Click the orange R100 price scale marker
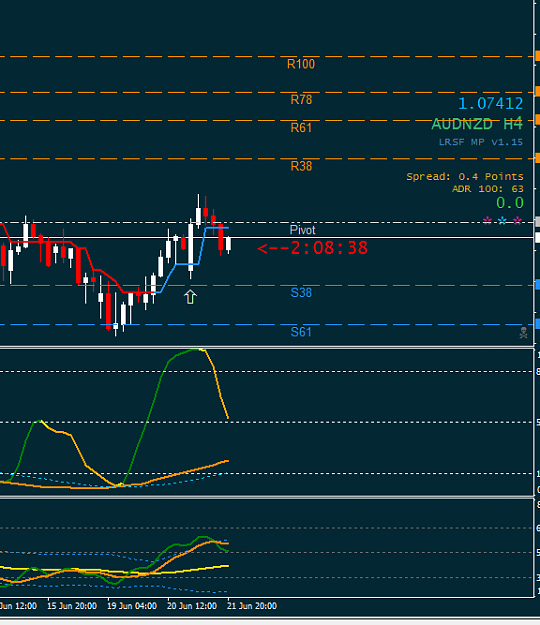 pos(537,57)
